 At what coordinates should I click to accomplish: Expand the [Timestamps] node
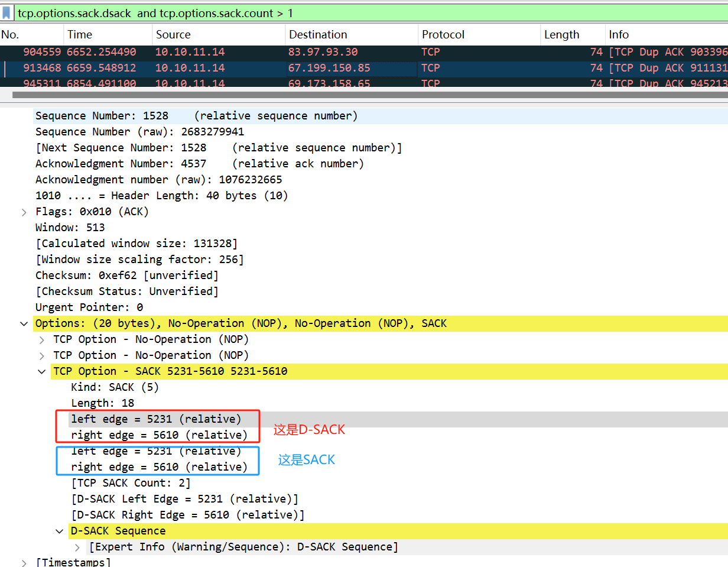24,562
